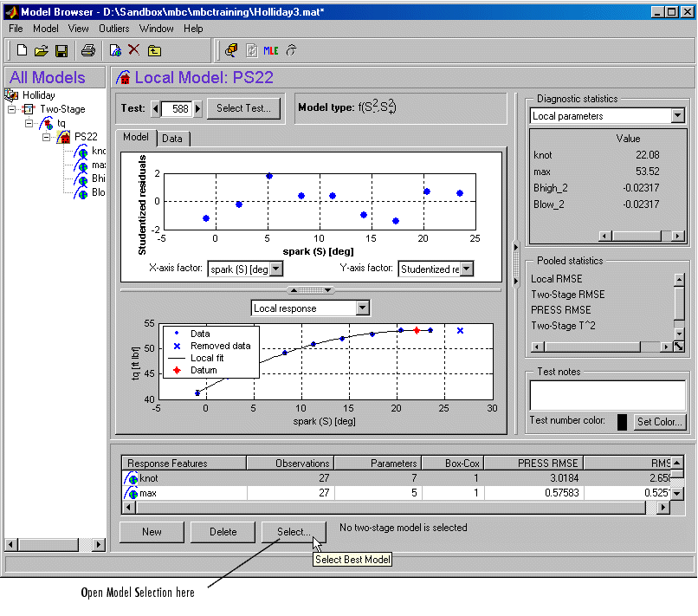Collapse the tq tree node
The height and width of the screenshot is (616, 698).
(29, 123)
